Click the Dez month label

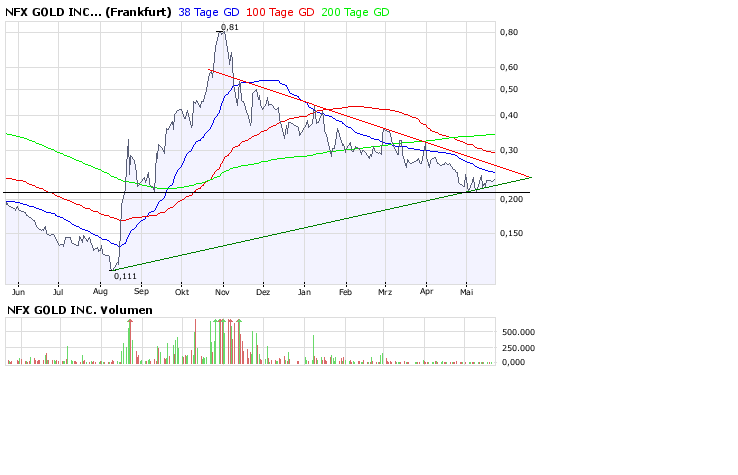tap(263, 292)
